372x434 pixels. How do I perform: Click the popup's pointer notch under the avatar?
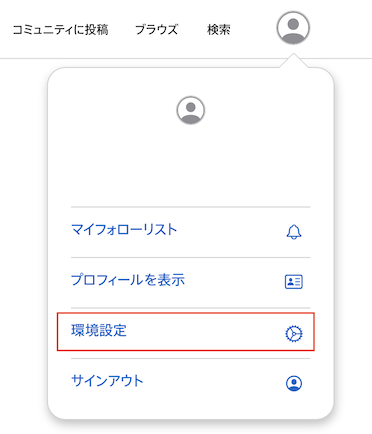click(294, 61)
